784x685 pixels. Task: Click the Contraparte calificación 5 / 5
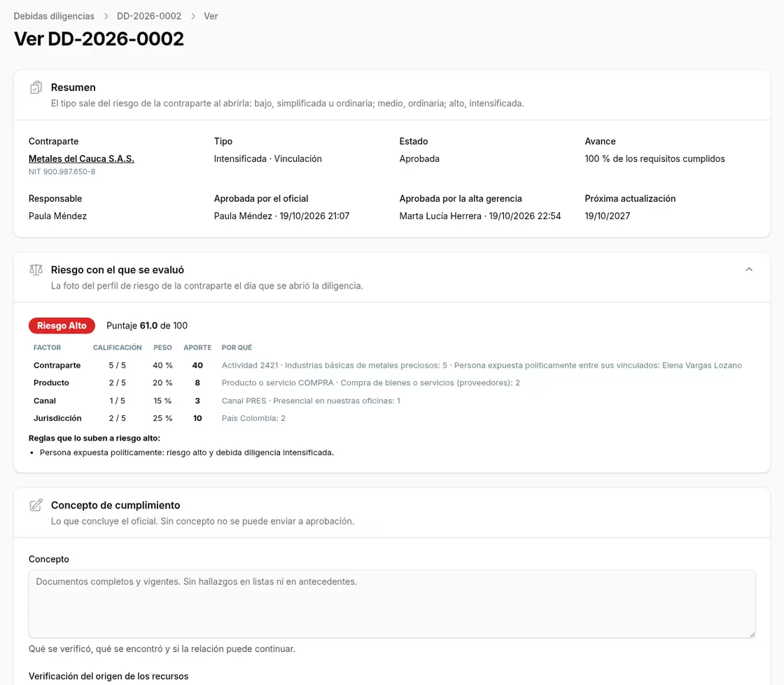[118, 366]
